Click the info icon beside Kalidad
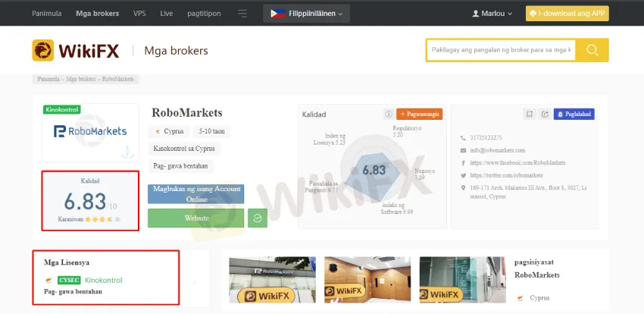 (x=389, y=115)
